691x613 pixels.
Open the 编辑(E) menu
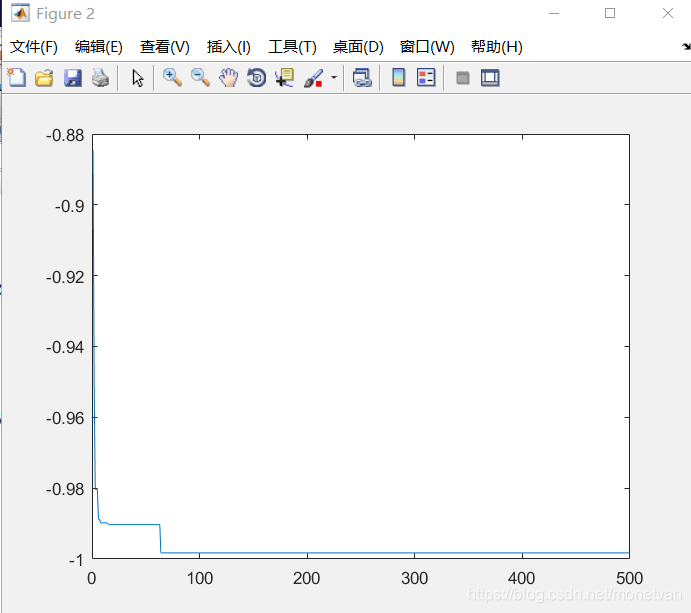[x=99, y=47]
